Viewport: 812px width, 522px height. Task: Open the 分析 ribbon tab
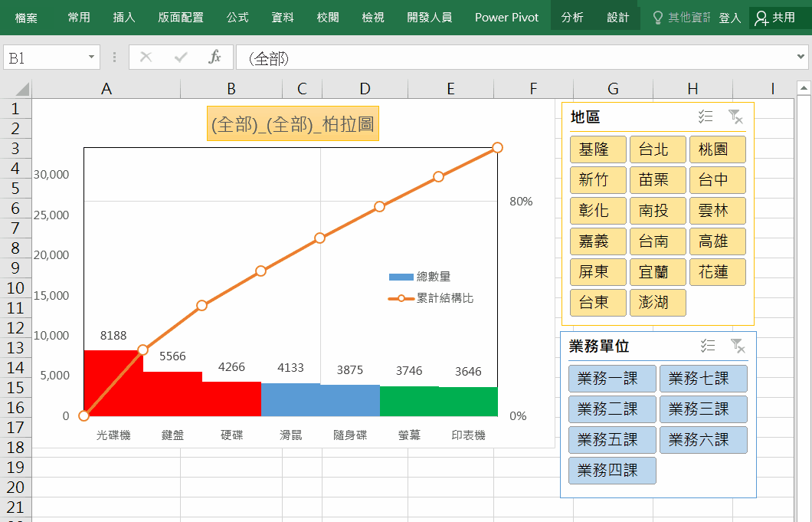coord(572,18)
